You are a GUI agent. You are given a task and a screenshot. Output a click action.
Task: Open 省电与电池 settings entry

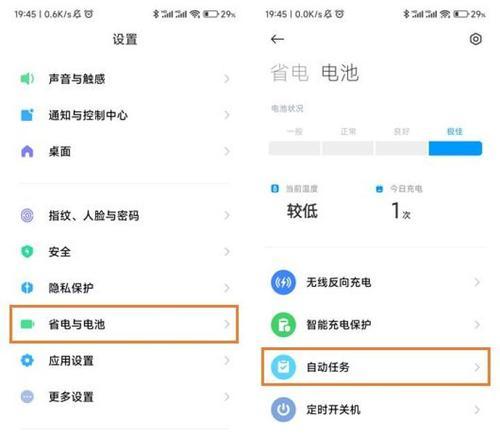click(124, 324)
